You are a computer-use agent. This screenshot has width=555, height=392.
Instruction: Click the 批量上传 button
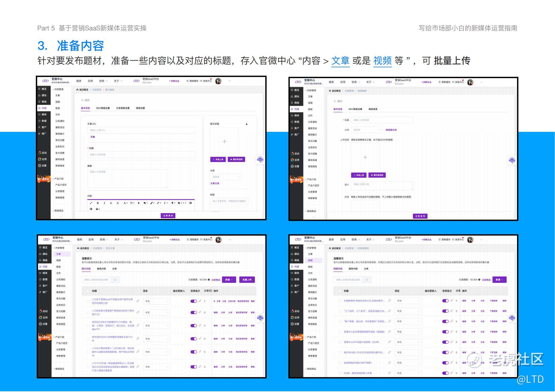(x=247, y=280)
